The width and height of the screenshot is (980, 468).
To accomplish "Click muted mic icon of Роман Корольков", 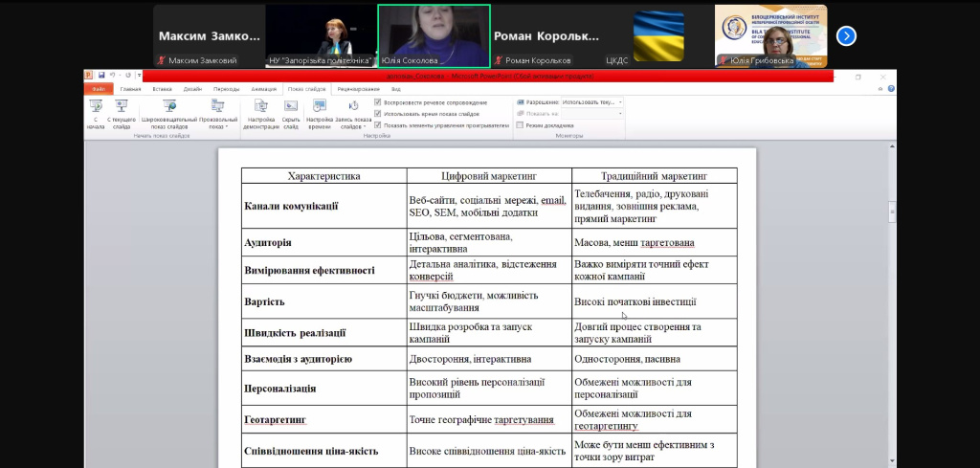I will point(498,60).
